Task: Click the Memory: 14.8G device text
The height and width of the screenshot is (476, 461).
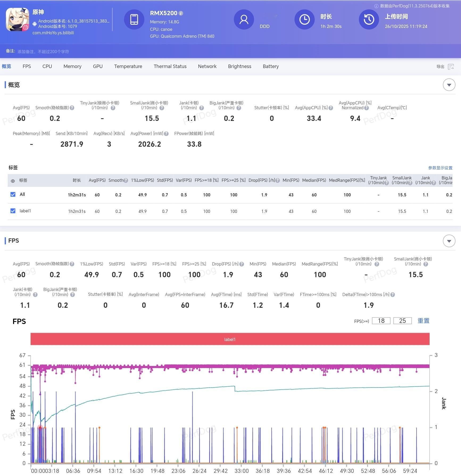Action: (164, 22)
